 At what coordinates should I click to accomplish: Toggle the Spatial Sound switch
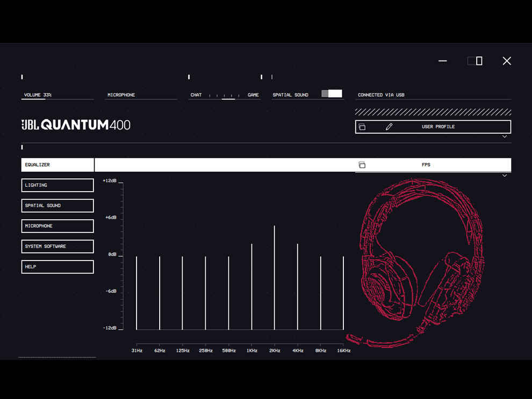coord(332,94)
